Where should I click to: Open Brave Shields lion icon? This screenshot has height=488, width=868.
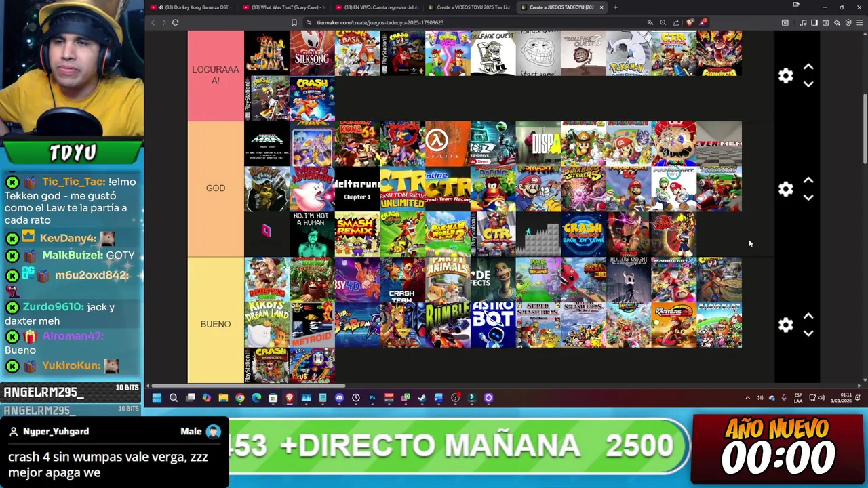(690, 22)
